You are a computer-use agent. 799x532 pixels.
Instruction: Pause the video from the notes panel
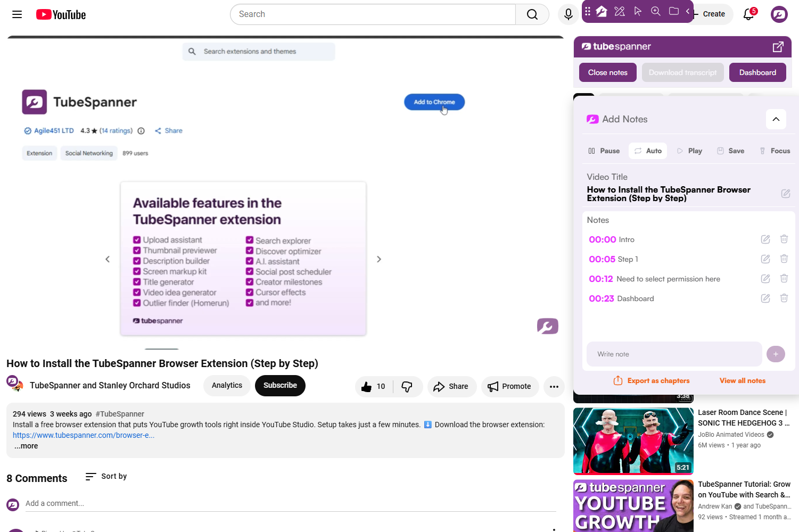tap(604, 151)
